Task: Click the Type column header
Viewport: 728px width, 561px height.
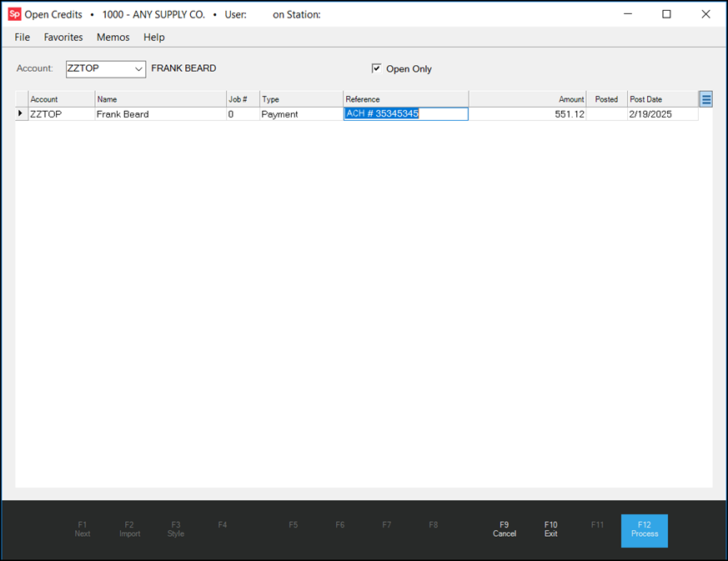Action: click(300, 99)
